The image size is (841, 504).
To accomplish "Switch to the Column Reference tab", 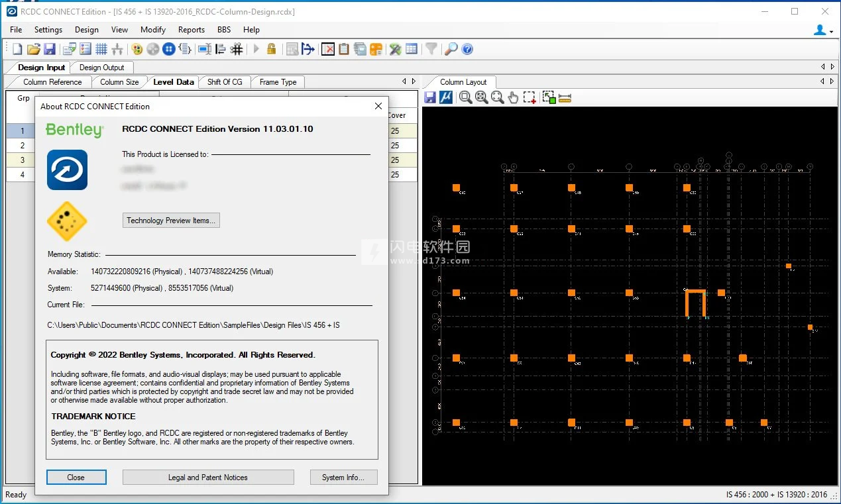I will (52, 82).
